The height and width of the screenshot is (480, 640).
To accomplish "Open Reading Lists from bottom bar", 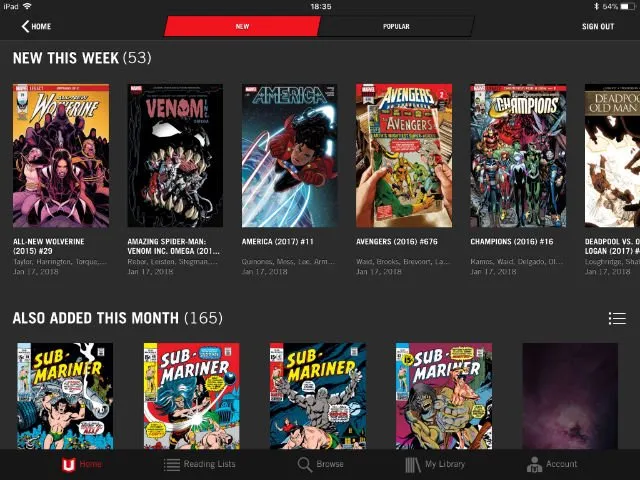I will point(172,465).
